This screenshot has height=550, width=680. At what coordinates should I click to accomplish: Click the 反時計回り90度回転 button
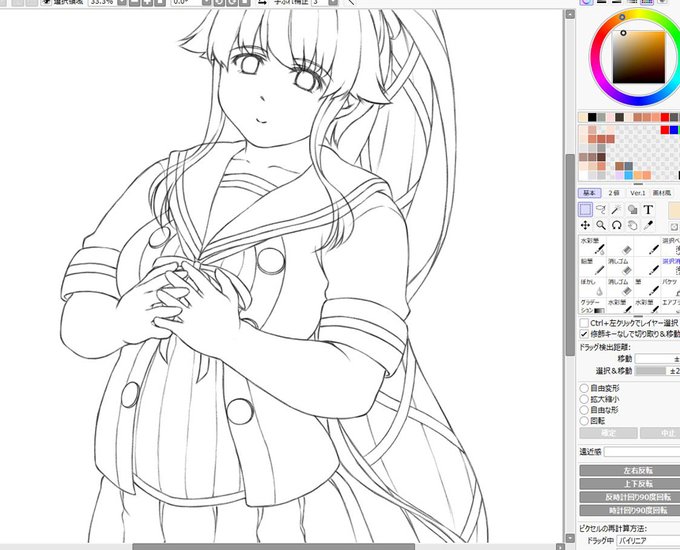click(x=630, y=497)
